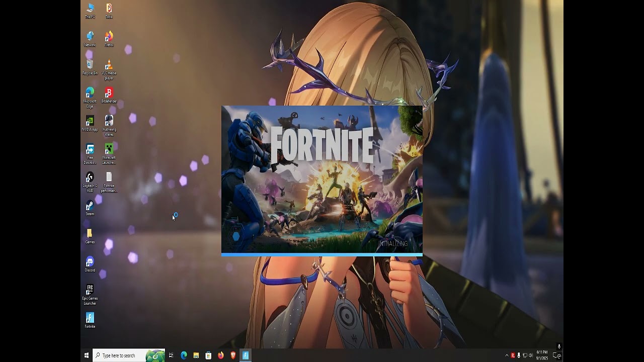Open Microsoft Edge from the taskbar

tap(184, 355)
